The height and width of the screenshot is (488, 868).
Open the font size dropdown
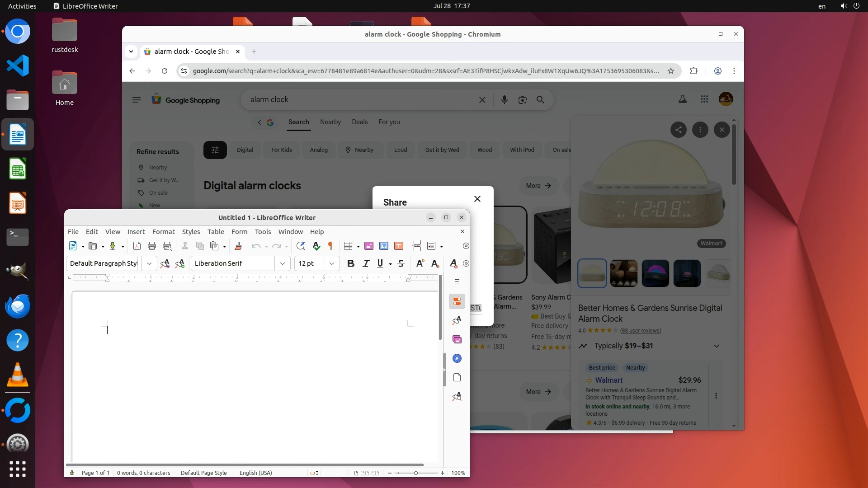(x=332, y=263)
